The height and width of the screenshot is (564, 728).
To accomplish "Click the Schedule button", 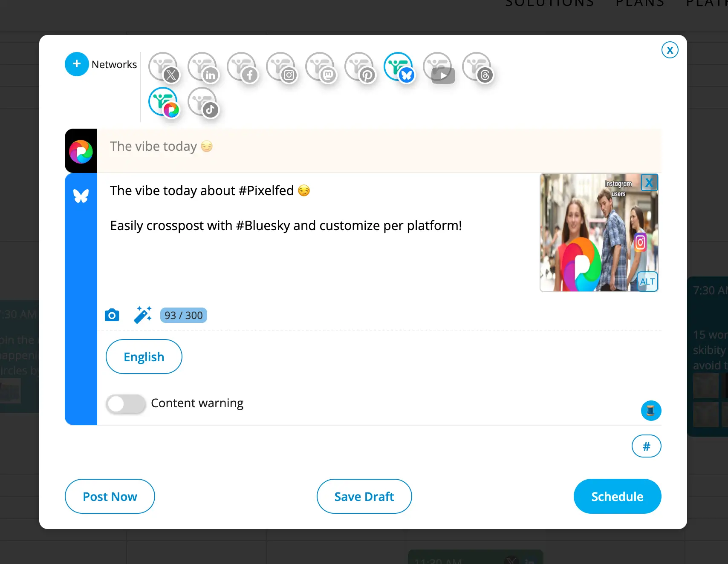I will (x=617, y=496).
